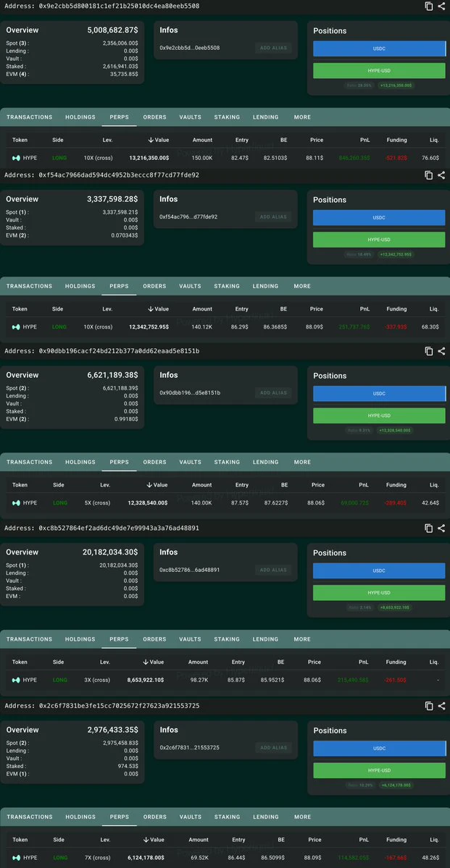This screenshot has height=868, width=450.
Task: Copy the address starting 0x9e2cbb5d
Action: tap(428, 6)
